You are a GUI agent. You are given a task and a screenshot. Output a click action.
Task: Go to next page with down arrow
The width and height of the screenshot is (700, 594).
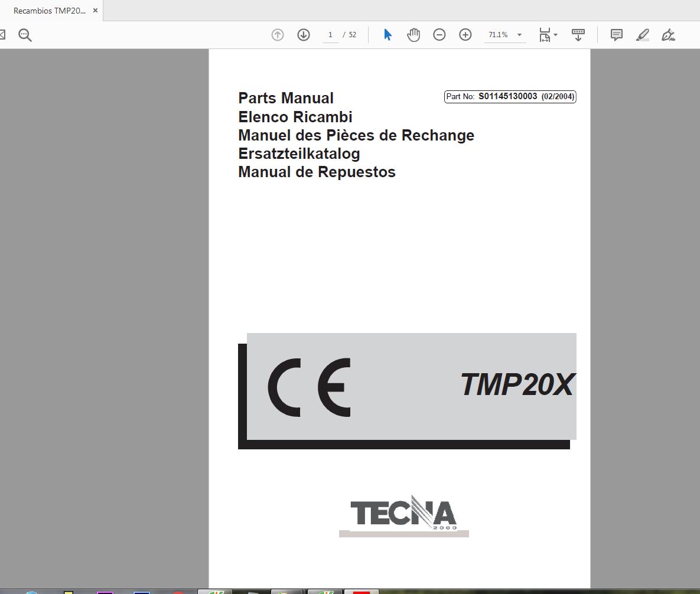(x=304, y=35)
